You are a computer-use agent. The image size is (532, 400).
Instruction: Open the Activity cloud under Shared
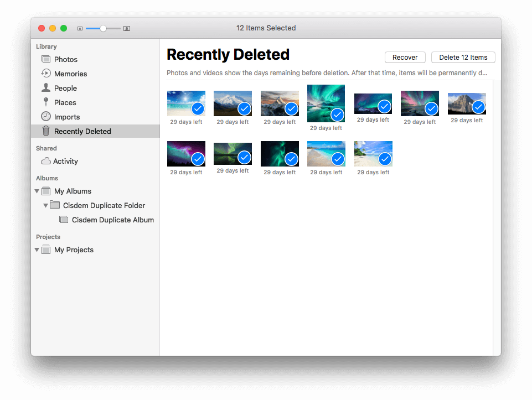47,161
